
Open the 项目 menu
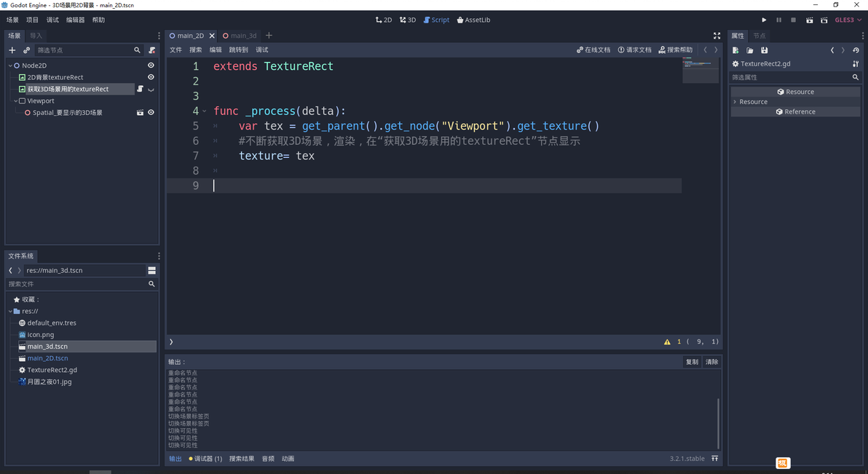pos(33,20)
